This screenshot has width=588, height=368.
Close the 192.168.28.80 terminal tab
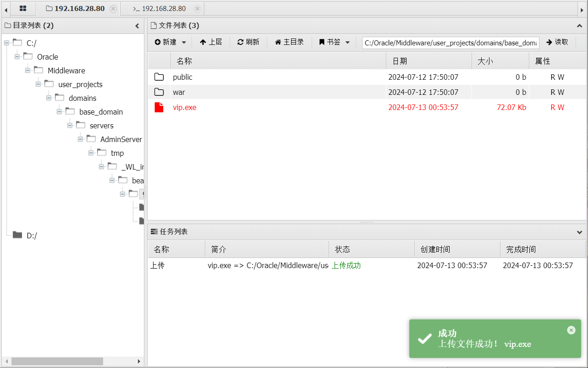pyautogui.click(x=197, y=9)
